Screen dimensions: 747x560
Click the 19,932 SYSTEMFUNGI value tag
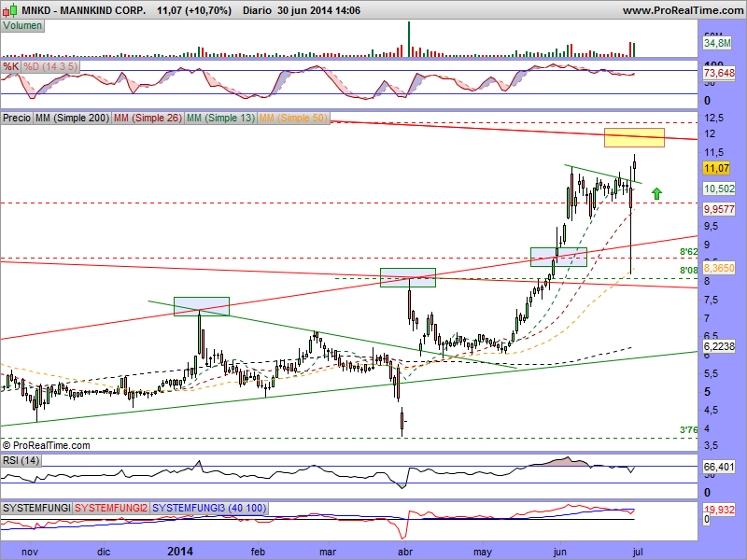[719, 510]
